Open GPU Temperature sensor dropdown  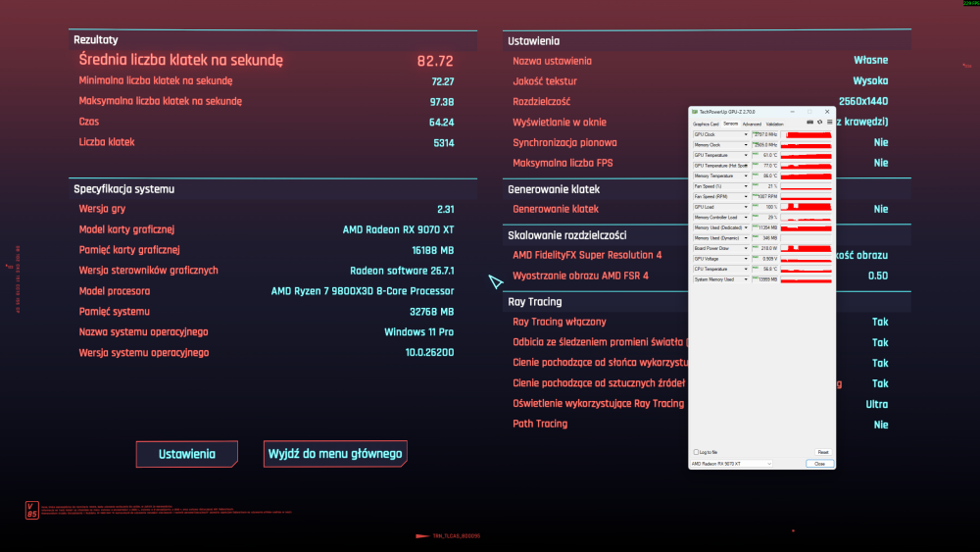point(746,155)
